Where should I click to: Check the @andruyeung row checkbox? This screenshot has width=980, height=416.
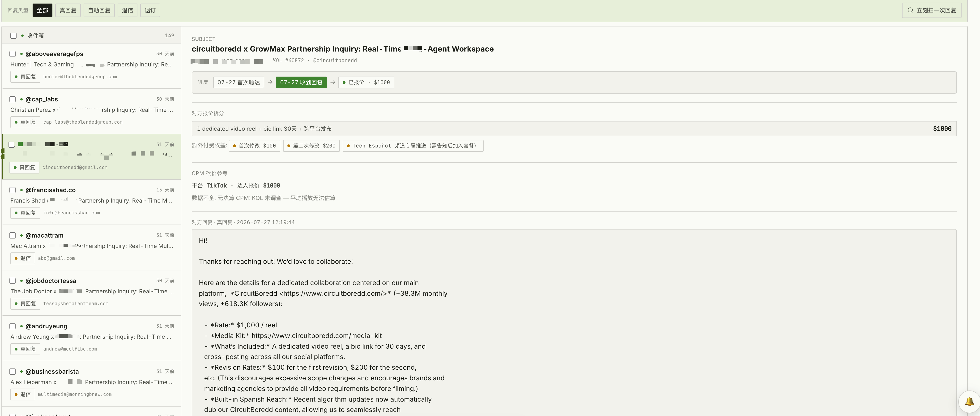tap(13, 326)
